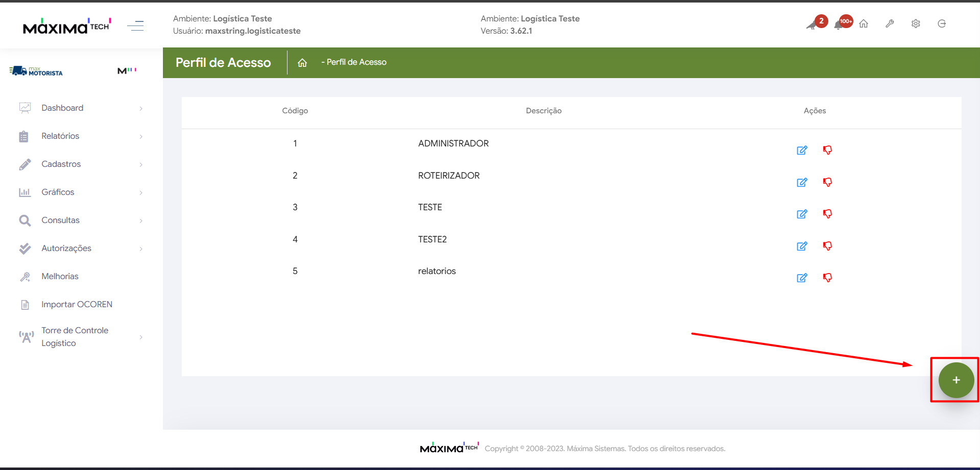Select the ADMINISTRADOR description cell
Image resolution: width=980 pixels, height=470 pixels.
pyautogui.click(x=453, y=143)
